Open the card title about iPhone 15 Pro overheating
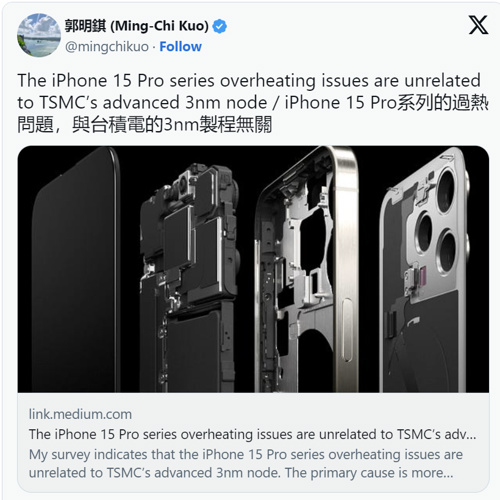The image size is (500, 500). (252, 434)
